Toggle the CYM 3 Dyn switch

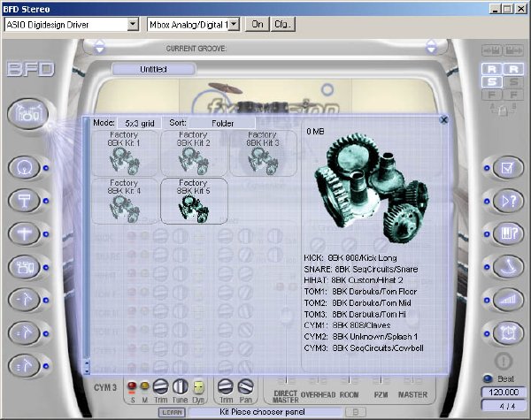pos(198,386)
